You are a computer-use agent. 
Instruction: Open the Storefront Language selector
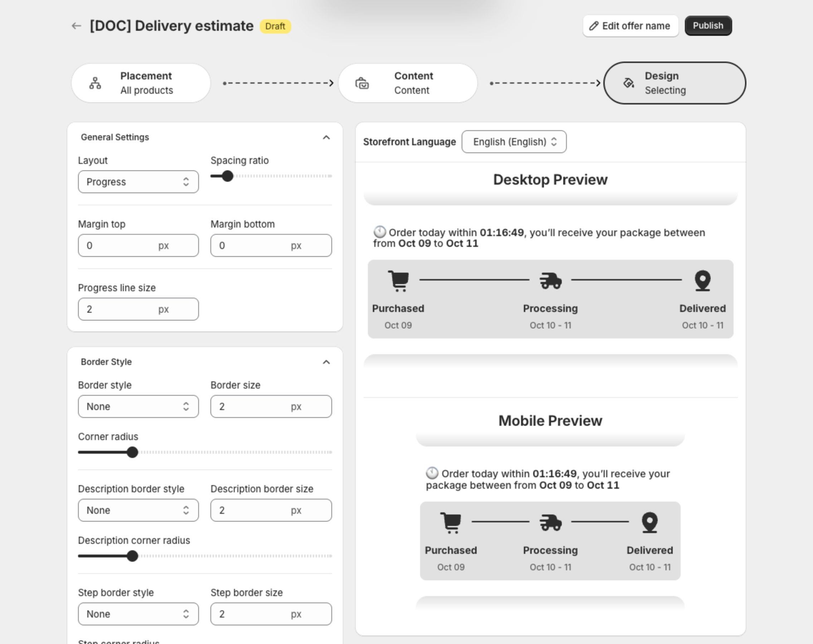point(514,142)
